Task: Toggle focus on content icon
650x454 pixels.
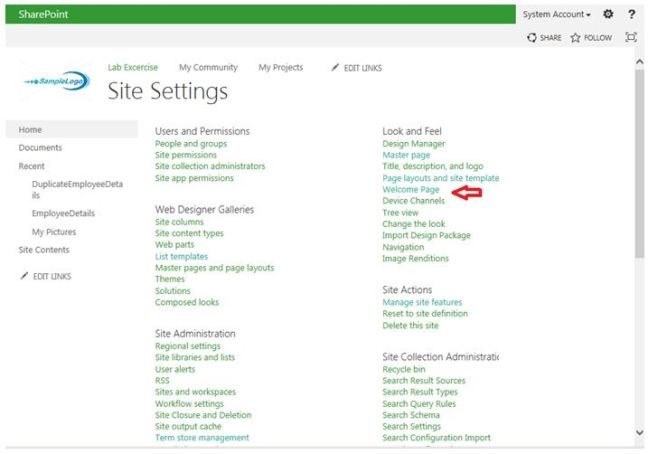Action: (631, 37)
